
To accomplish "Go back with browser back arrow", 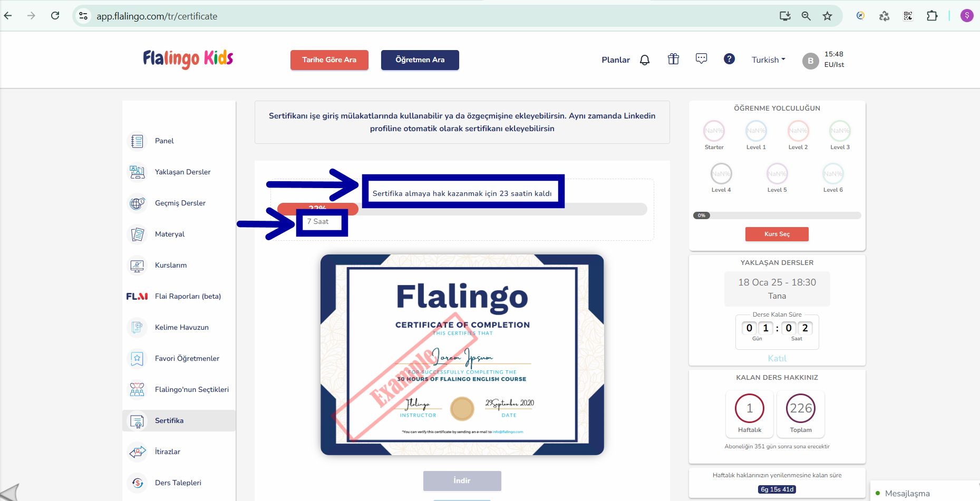I will tap(8, 16).
